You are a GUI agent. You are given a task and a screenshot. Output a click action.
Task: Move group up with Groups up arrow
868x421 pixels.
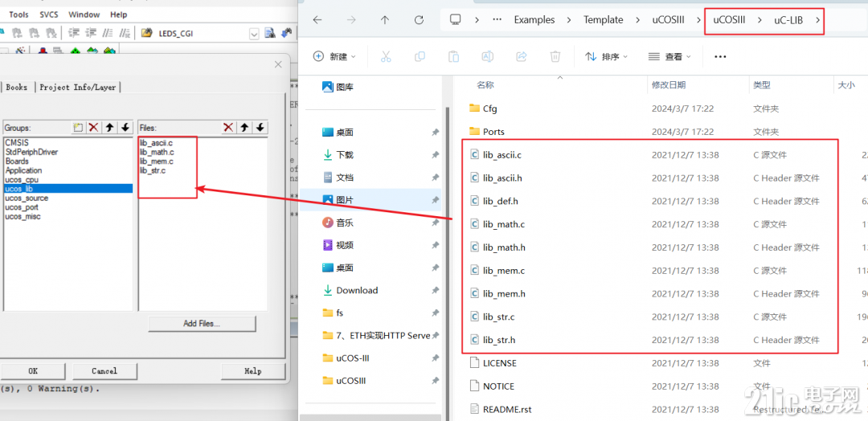(x=109, y=128)
